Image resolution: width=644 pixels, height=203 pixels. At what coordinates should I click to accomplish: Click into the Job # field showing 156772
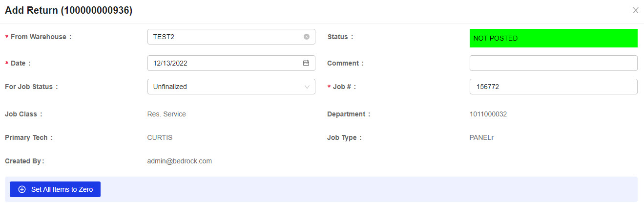(x=554, y=87)
